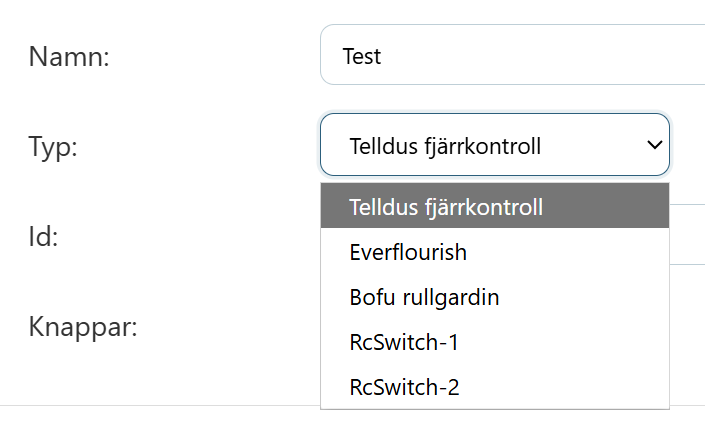Click the Typ label

(53, 146)
